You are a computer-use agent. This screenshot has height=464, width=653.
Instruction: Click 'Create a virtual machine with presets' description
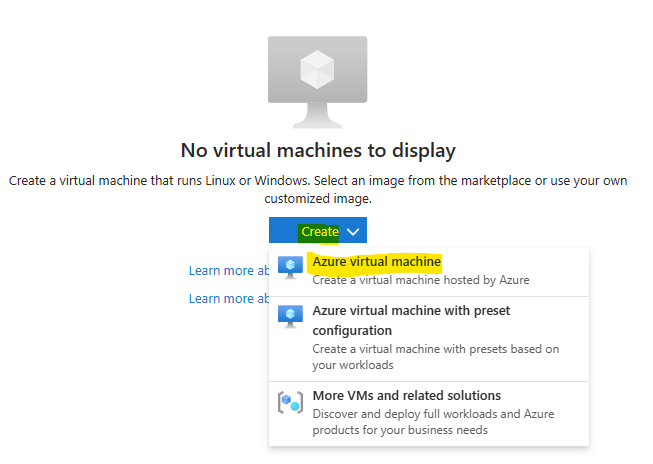coord(436,357)
